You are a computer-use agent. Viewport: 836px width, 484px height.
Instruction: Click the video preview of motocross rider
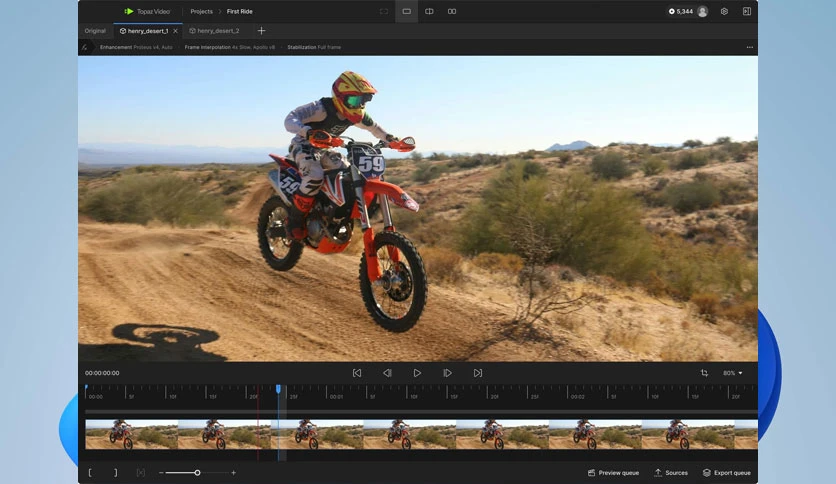click(x=418, y=208)
